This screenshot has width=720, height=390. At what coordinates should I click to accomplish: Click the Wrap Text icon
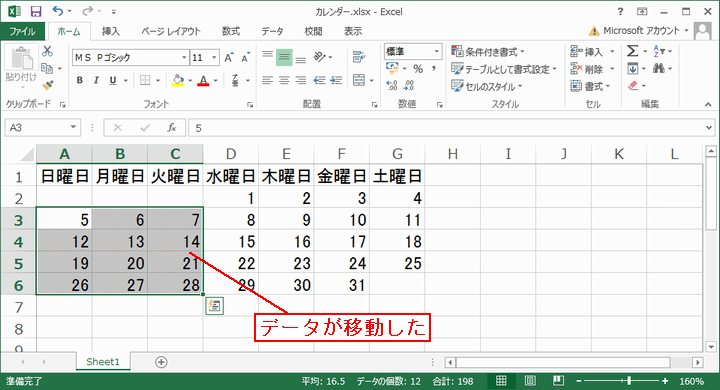coord(359,57)
